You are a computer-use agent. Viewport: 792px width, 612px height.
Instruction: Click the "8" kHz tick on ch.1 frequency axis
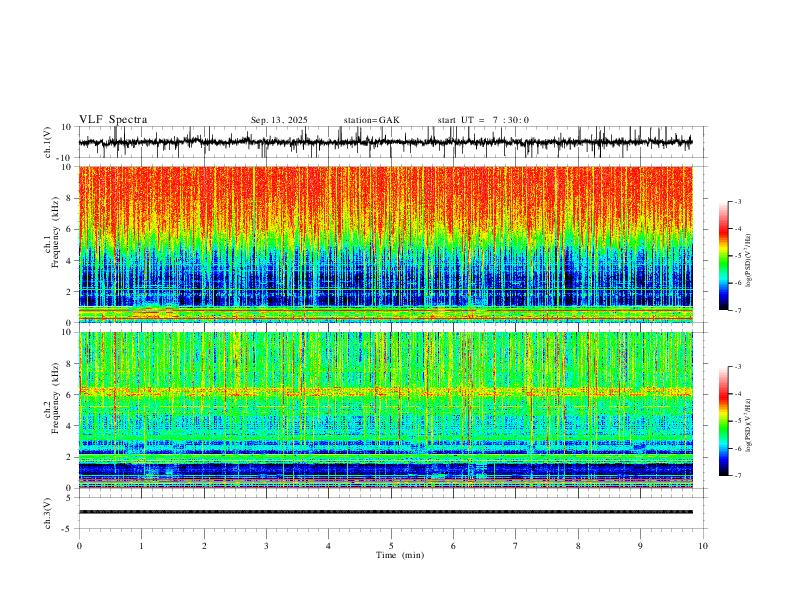(x=70, y=198)
